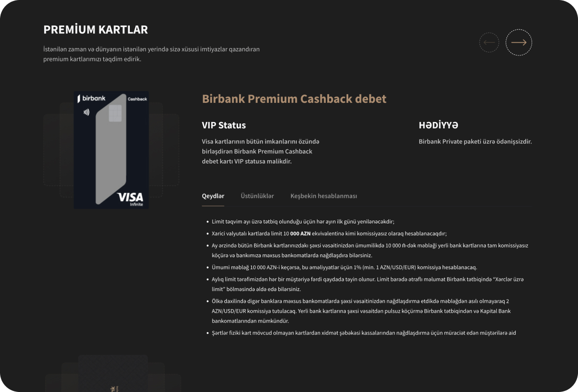Click the first note about limit renewal
Image resolution: width=578 pixels, height=392 pixels.
[303, 221]
